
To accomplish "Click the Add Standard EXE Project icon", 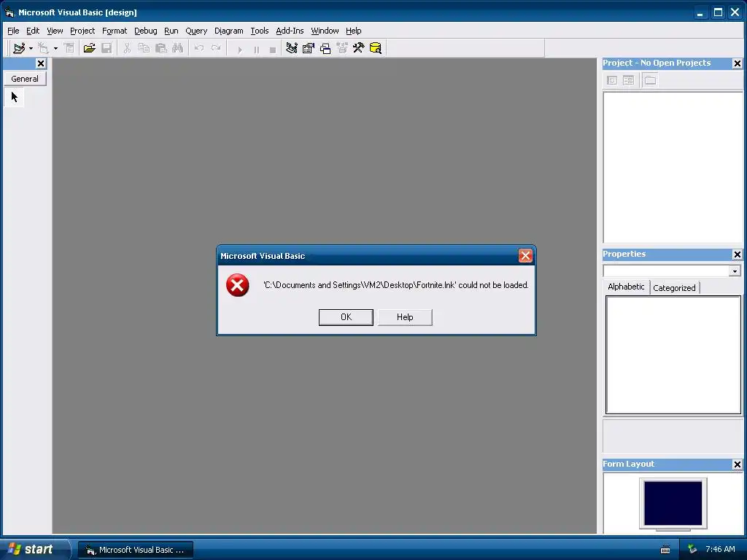I will tap(19, 48).
